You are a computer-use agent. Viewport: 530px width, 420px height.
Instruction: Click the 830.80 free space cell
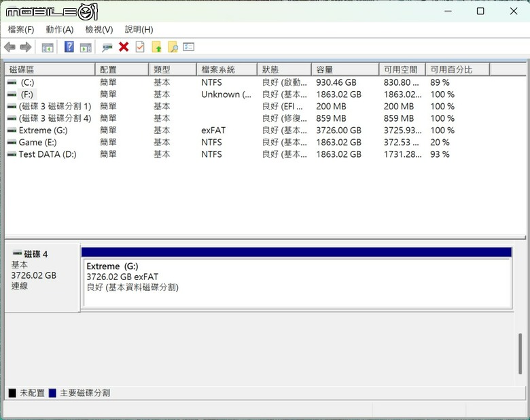(401, 82)
